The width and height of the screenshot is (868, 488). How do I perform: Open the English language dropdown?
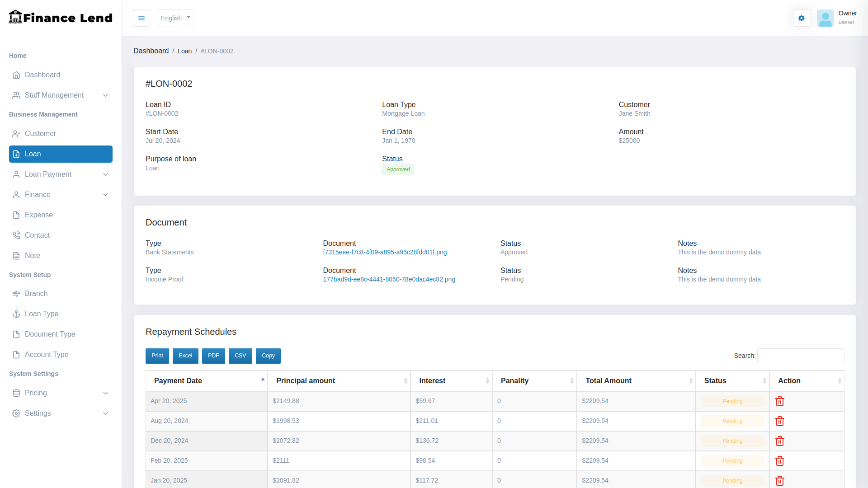point(175,18)
